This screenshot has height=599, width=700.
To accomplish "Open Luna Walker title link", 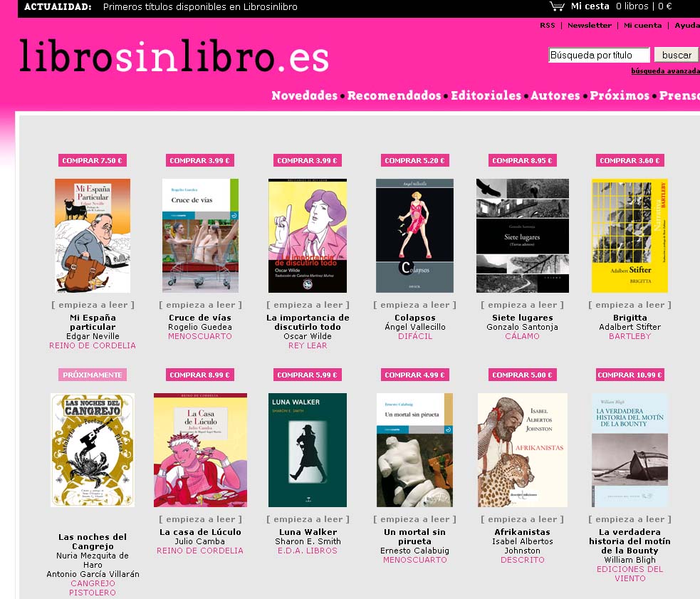I will (x=308, y=532).
